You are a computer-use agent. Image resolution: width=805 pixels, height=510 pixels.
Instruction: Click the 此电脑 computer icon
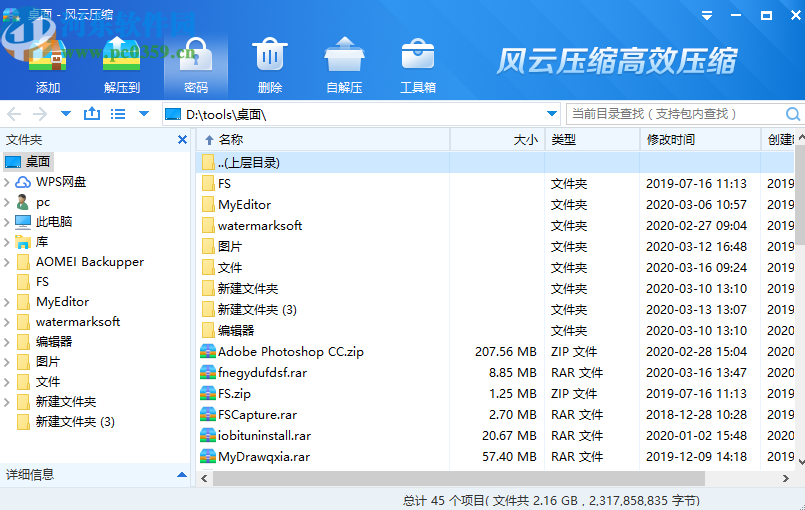coord(23,222)
